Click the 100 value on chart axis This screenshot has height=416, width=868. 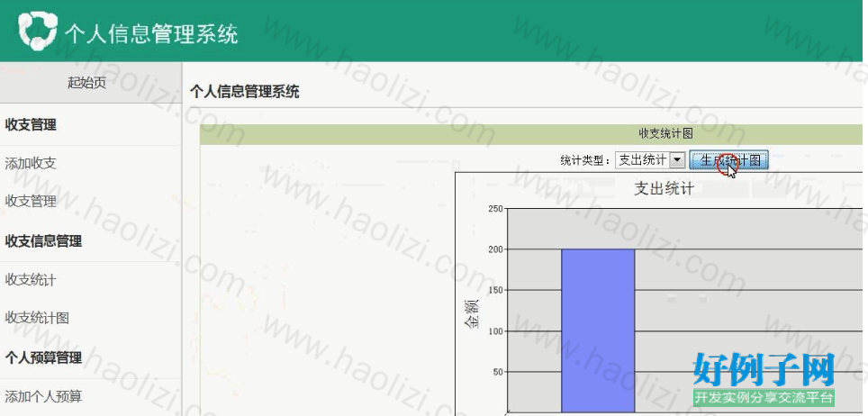click(495, 331)
